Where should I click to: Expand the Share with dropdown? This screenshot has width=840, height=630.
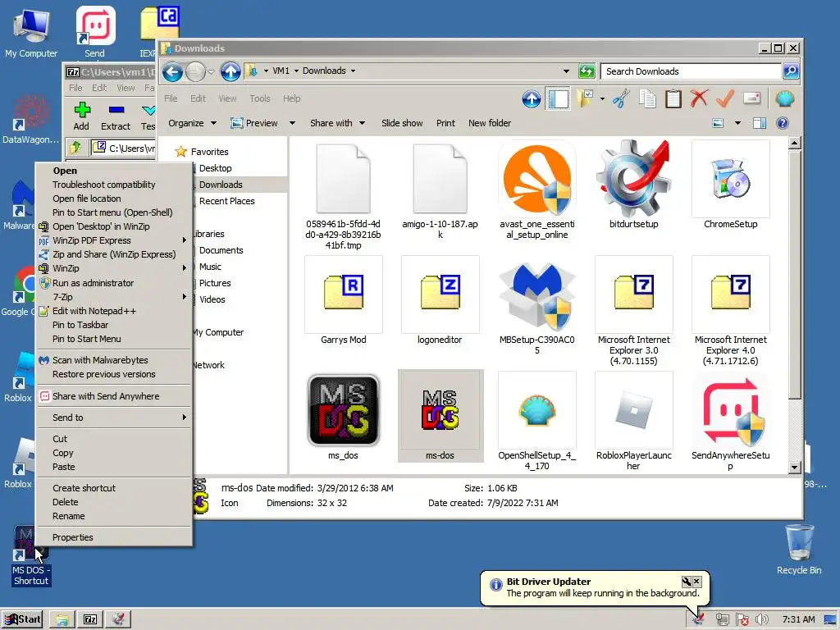pos(337,123)
